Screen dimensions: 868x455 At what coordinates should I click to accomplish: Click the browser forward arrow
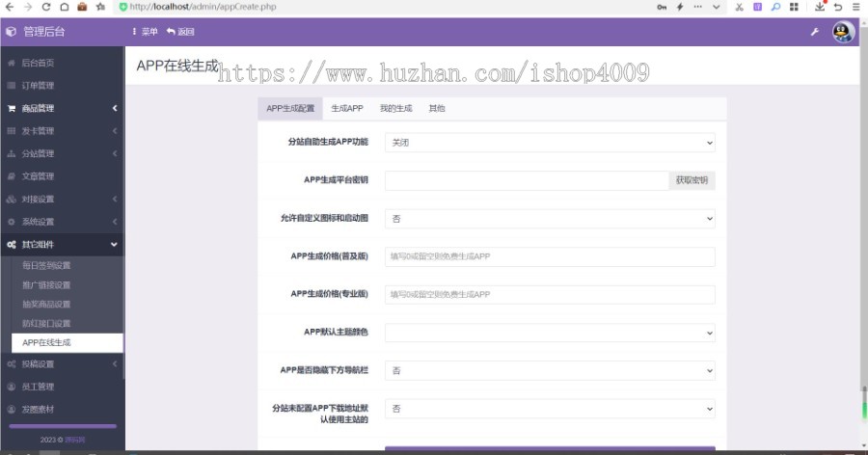[x=28, y=7]
